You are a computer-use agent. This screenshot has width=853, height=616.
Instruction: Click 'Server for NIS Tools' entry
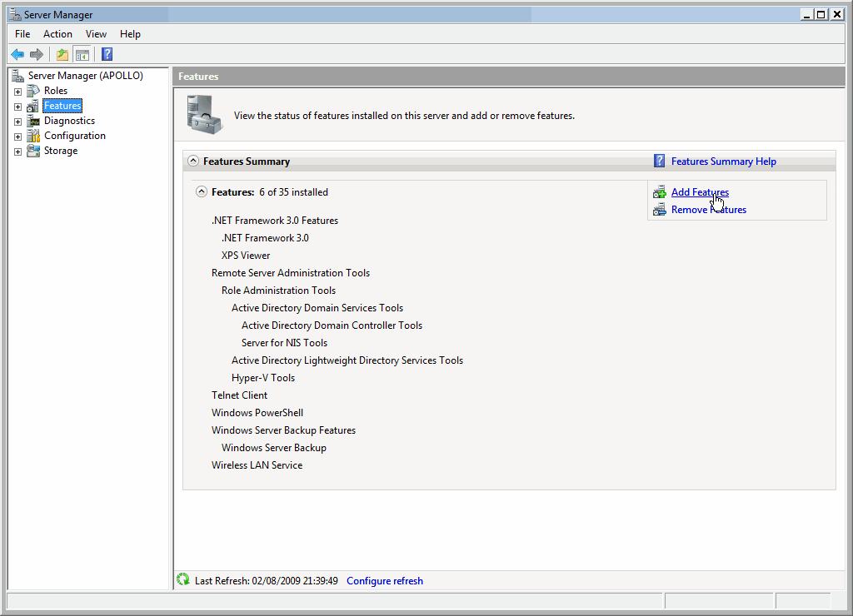pos(285,342)
